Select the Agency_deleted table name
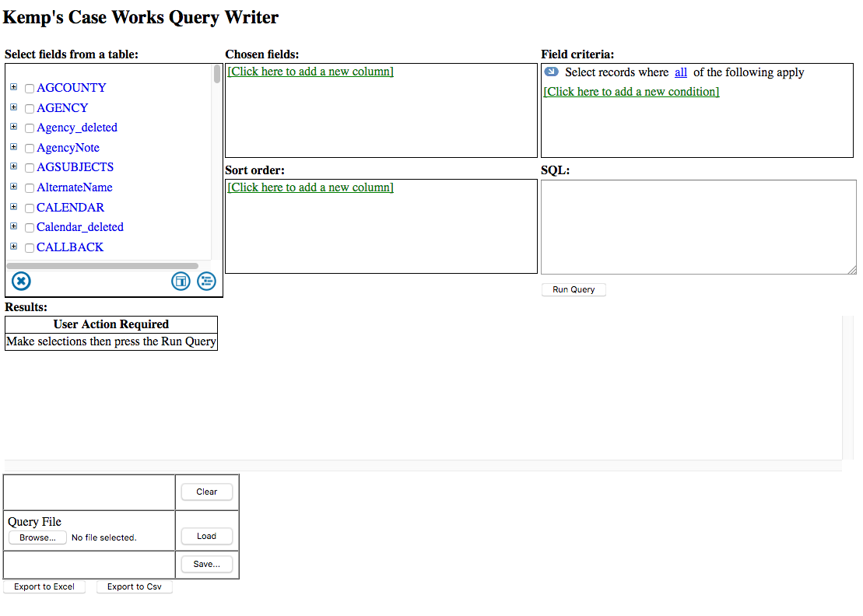The height and width of the screenshot is (616, 863). [76, 128]
